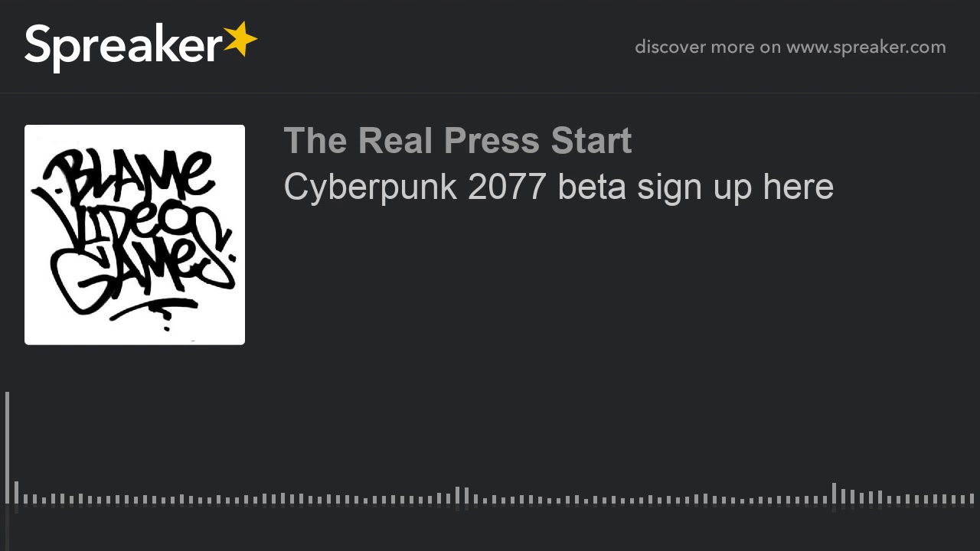Image resolution: width=980 pixels, height=551 pixels.
Task: Jump to the last bar of the waveform
Action: pyautogui.click(x=972, y=499)
